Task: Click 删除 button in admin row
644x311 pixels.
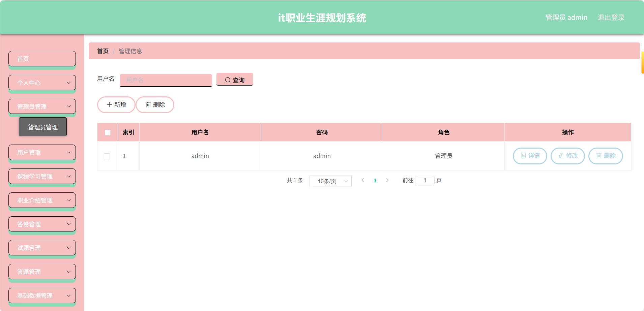Action: pos(606,156)
